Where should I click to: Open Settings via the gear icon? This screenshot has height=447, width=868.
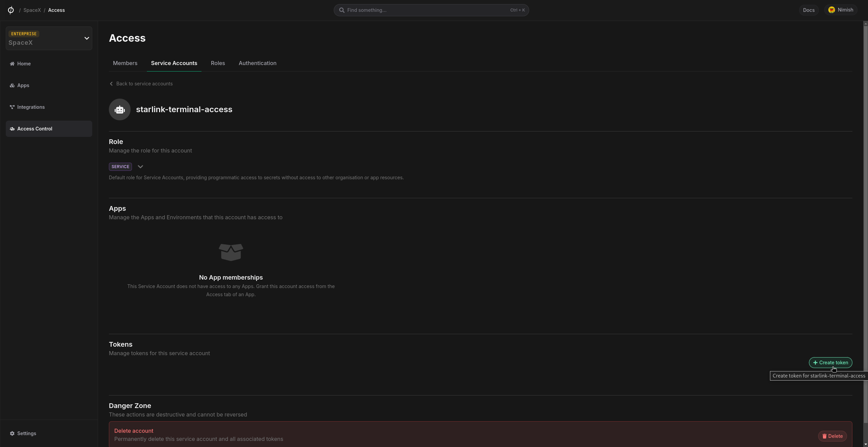(12, 433)
